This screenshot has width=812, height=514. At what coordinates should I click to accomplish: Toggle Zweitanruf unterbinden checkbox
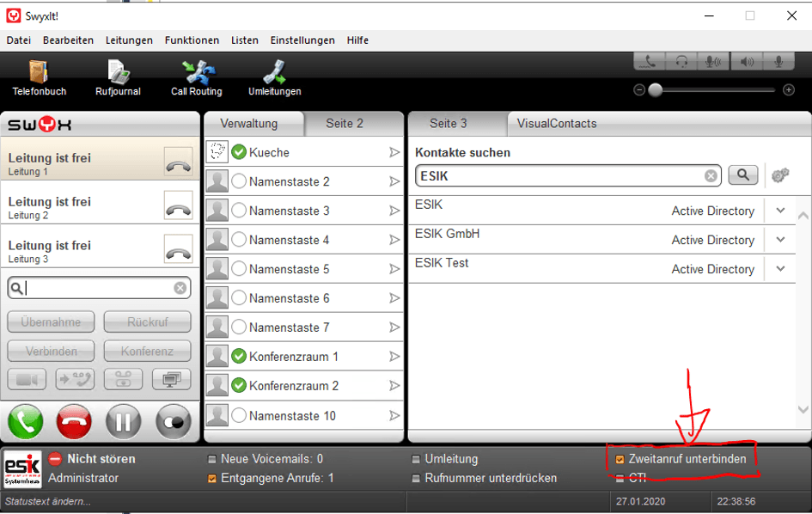[620, 460]
